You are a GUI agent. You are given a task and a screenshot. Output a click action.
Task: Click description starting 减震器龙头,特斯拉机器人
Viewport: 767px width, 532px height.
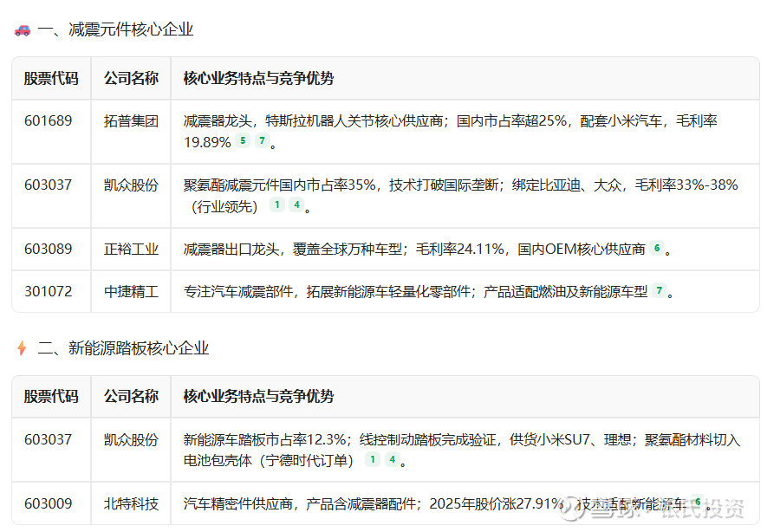tap(450, 132)
